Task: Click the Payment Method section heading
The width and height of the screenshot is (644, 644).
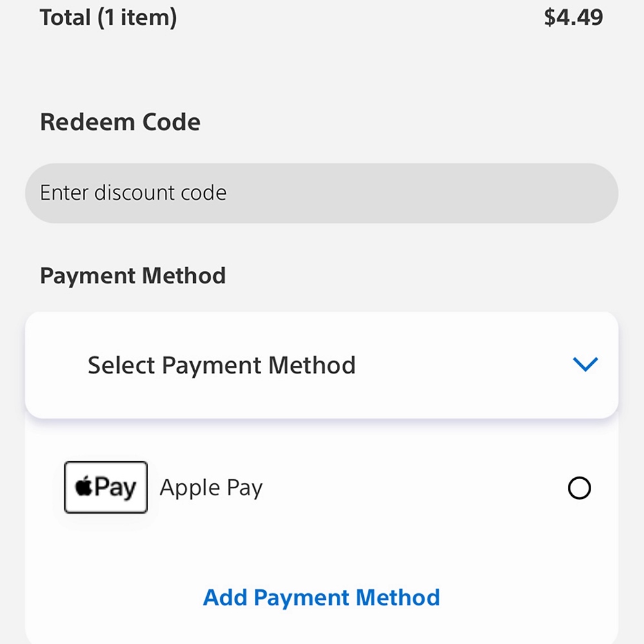Action: coord(133,276)
